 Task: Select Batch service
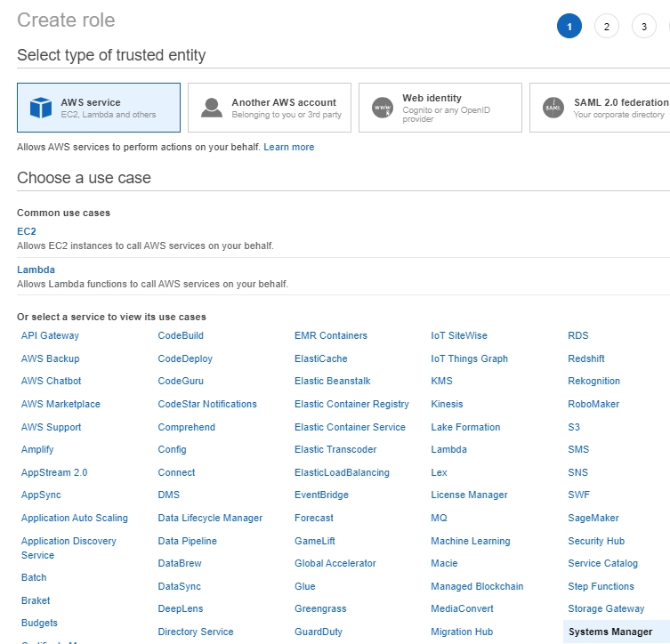(34, 577)
